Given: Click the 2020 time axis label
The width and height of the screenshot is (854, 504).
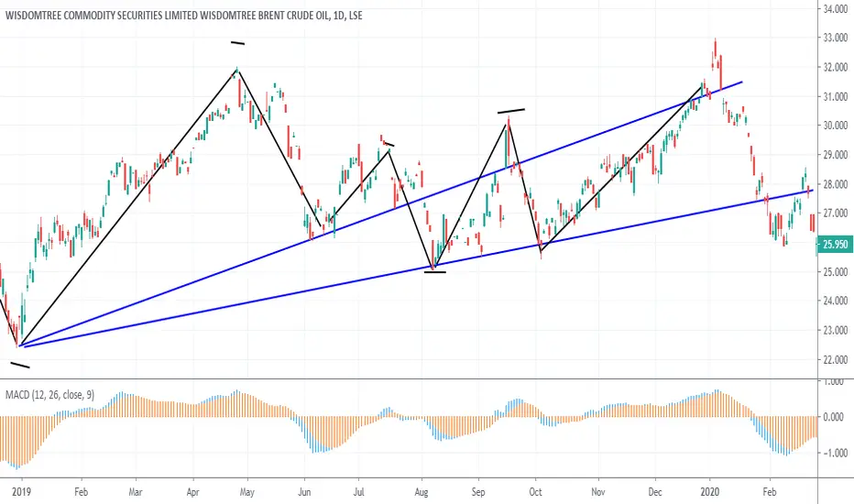Looking at the screenshot, I should (709, 492).
